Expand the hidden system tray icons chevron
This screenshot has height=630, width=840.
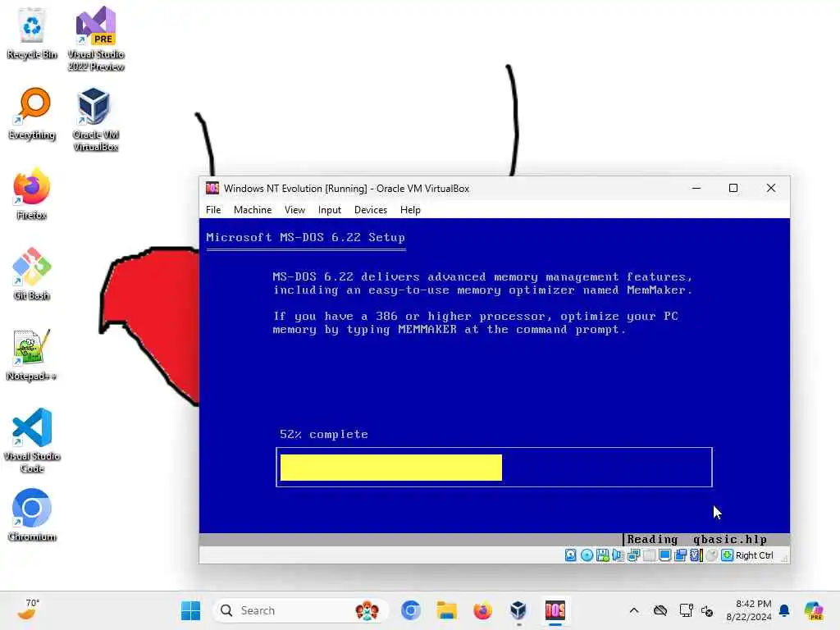634,610
